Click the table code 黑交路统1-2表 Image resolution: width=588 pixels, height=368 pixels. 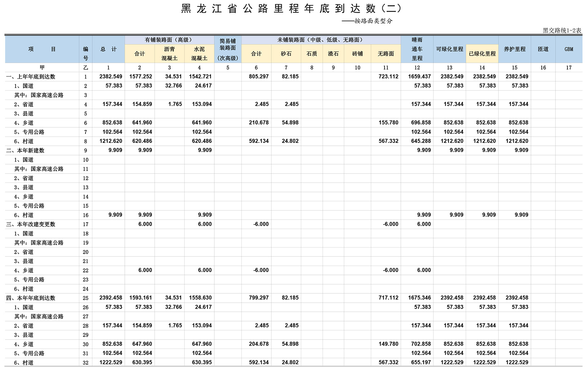coord(562,31)
